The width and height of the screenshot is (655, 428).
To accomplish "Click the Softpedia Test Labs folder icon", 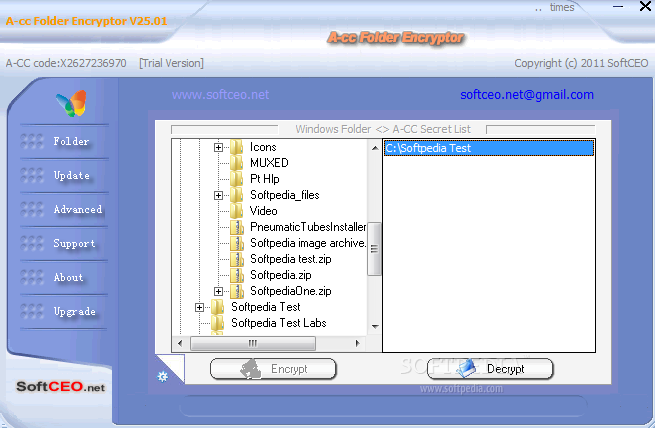I will point(218,323).
